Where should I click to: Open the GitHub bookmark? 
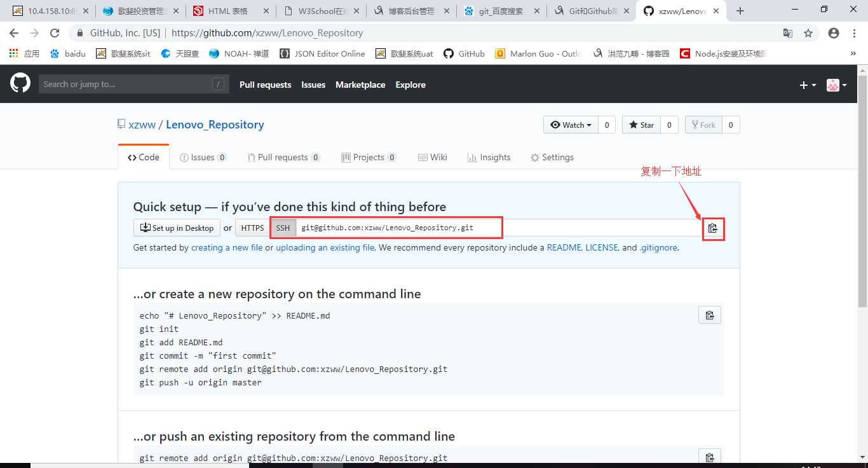(x=464, y=53)
